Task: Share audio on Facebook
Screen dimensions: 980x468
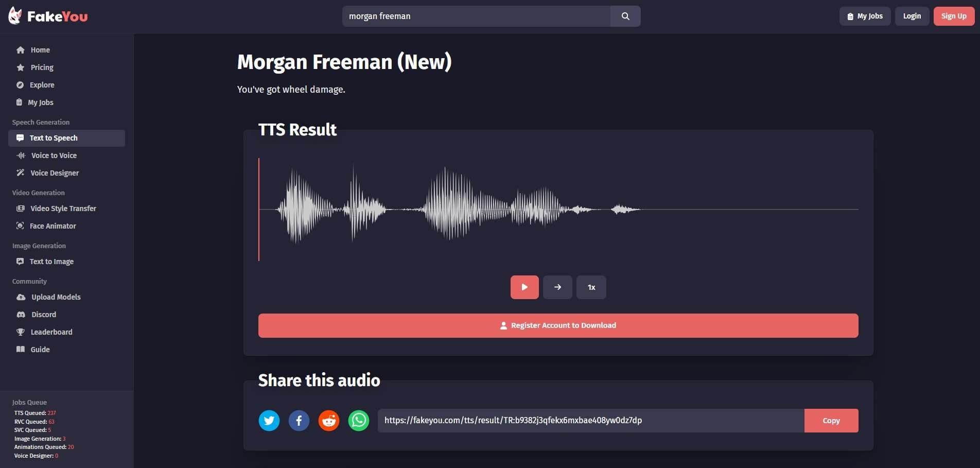Action: pyautogui.click(x=299, y=421)
